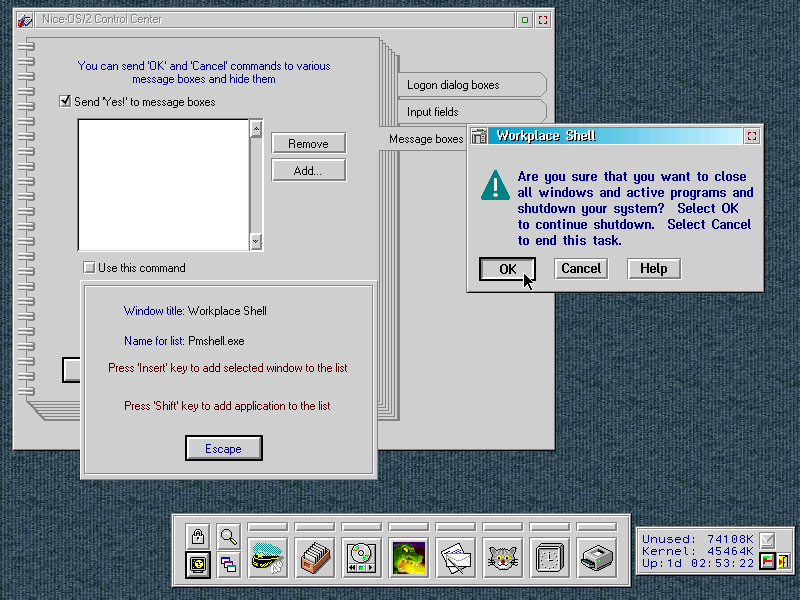The width and height of the screenshot is (800, 600).
Task: Click the Nice-OS/2 Control Center title bar
Action: (274, 20)
